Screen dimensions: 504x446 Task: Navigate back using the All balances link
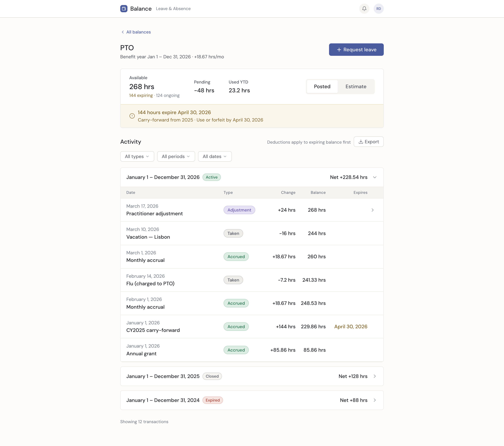(138, 32)
